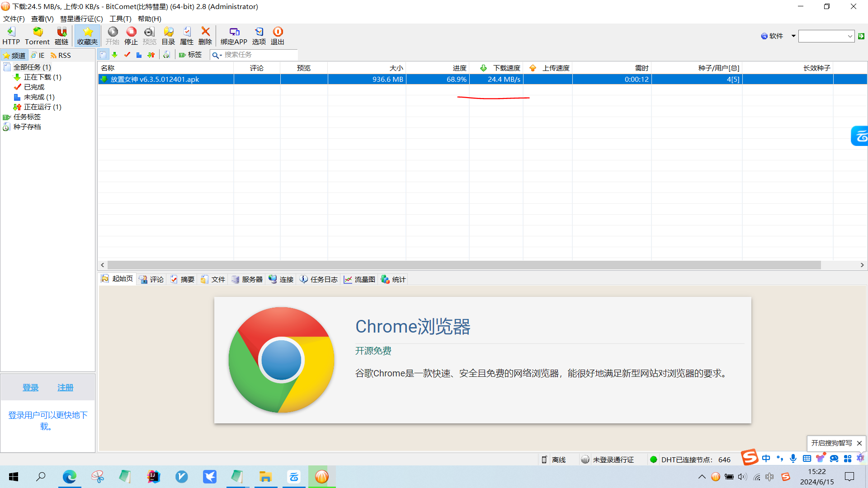Add a magnet link via 磁链 icon
The width and height of the screenshot is (868, 488).
(x=61, y=35)
